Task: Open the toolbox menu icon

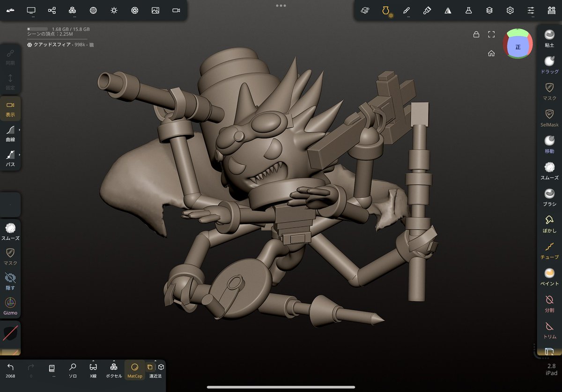Action: point(551,10)
